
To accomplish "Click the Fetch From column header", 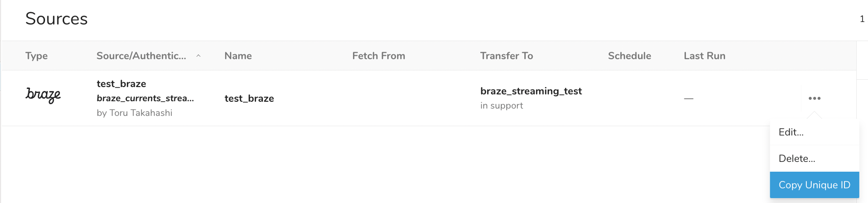I will click(x=378, y=56).
